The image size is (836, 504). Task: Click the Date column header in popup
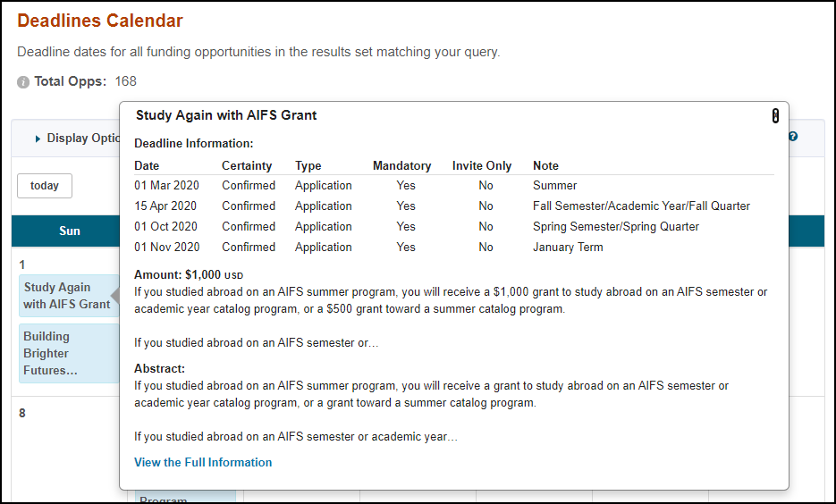tap(147, 165)
